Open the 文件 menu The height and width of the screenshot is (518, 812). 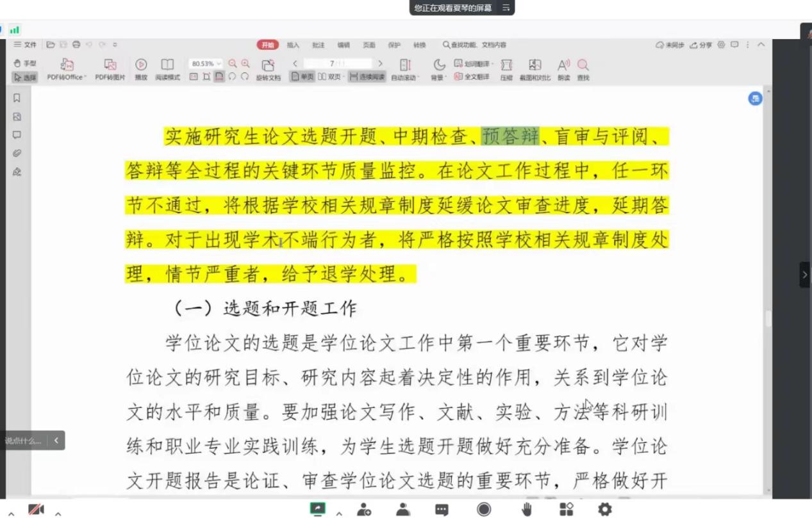coord(26,45)
